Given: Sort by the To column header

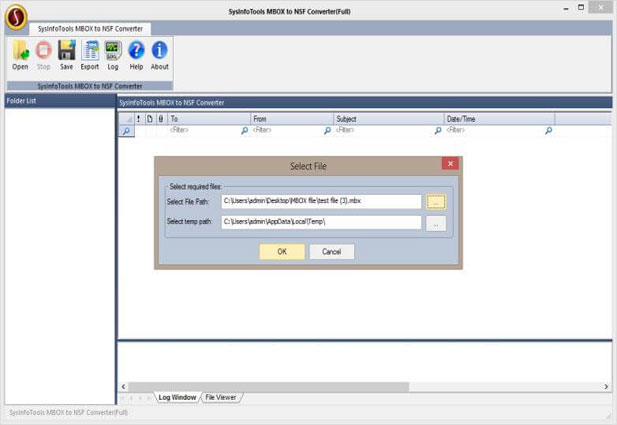Looking at the screenshot, I should click(x=209, y=119).
